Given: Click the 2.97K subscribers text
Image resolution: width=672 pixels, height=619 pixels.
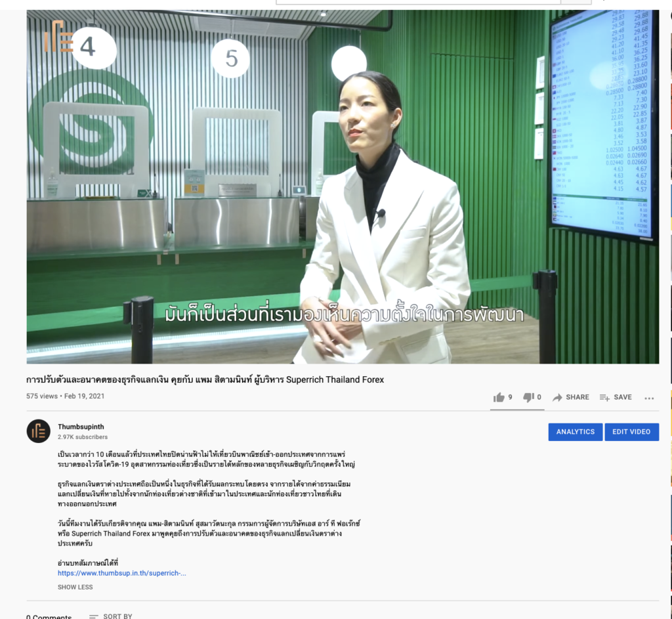Looking at the screenshot, I should point(83,437).
